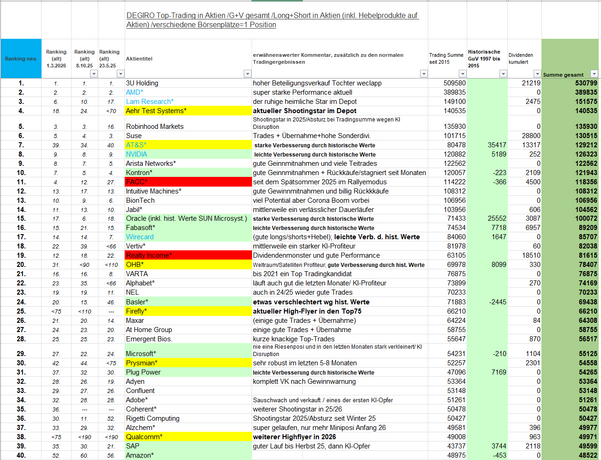
Task: Select cell '3U Holding'
Action: click(188, 83)
